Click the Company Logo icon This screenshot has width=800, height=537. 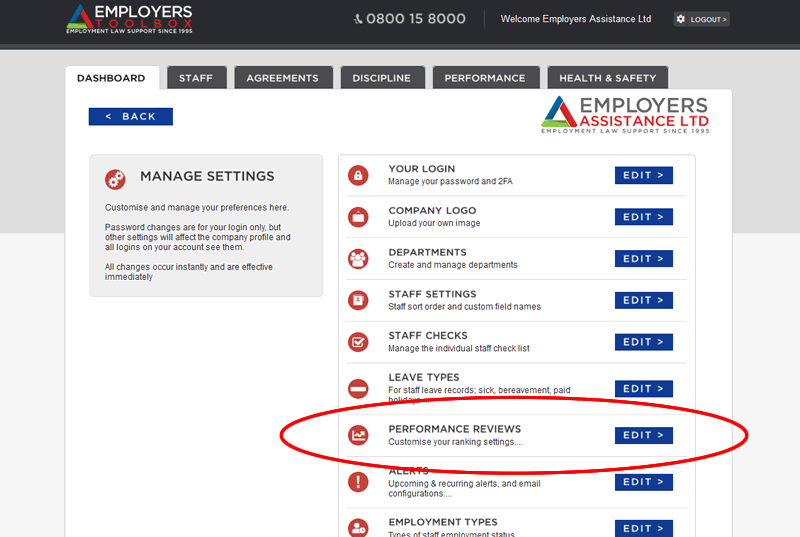pos(358,217)
